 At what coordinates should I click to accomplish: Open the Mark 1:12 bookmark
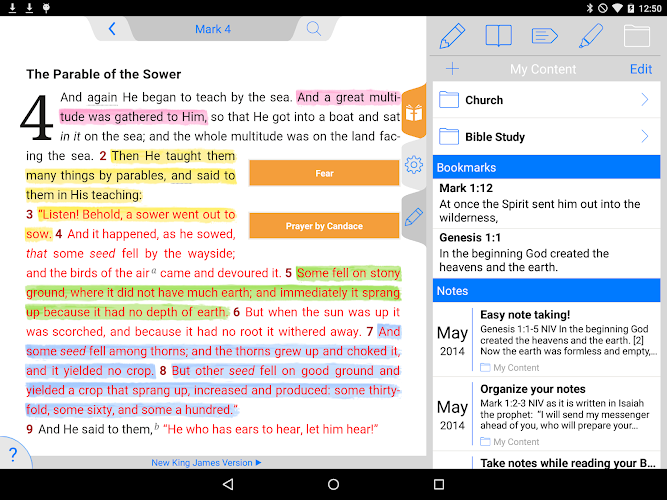[x=547, y=203]
